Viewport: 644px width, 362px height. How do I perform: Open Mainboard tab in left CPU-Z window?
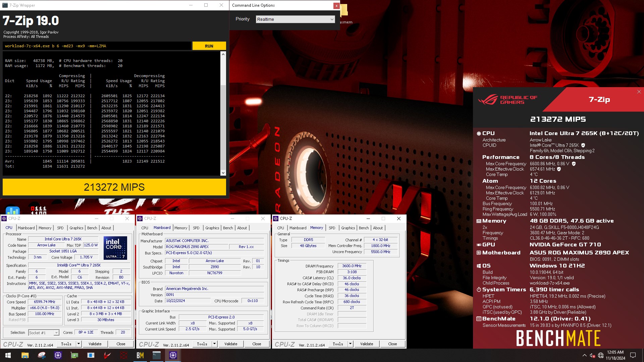click(x=26, y=228)
